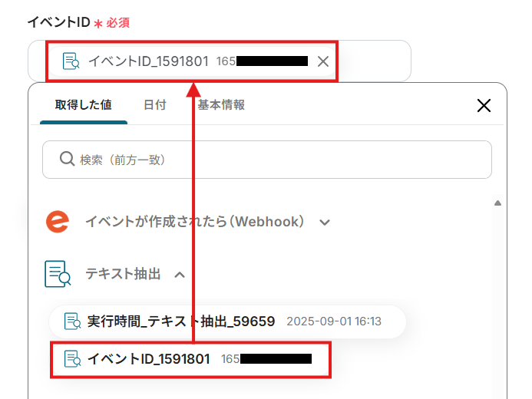Image resolution: width=532 pixels, height=399 pixels.
Task: Open the 基本情報 tab
Action: pyautogui.click(x=221, y=105)
